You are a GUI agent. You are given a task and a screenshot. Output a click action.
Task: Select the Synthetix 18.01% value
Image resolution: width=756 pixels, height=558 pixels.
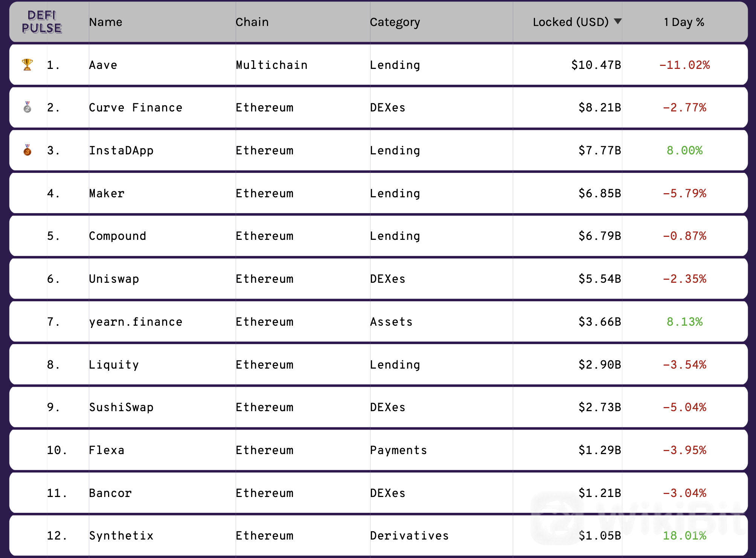click(684, 535)
